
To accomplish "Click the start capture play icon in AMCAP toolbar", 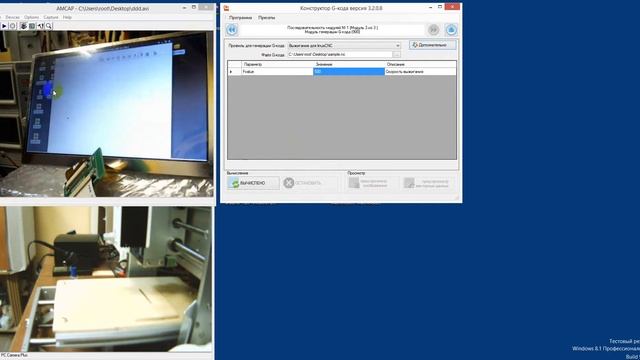I will (4, 26).
